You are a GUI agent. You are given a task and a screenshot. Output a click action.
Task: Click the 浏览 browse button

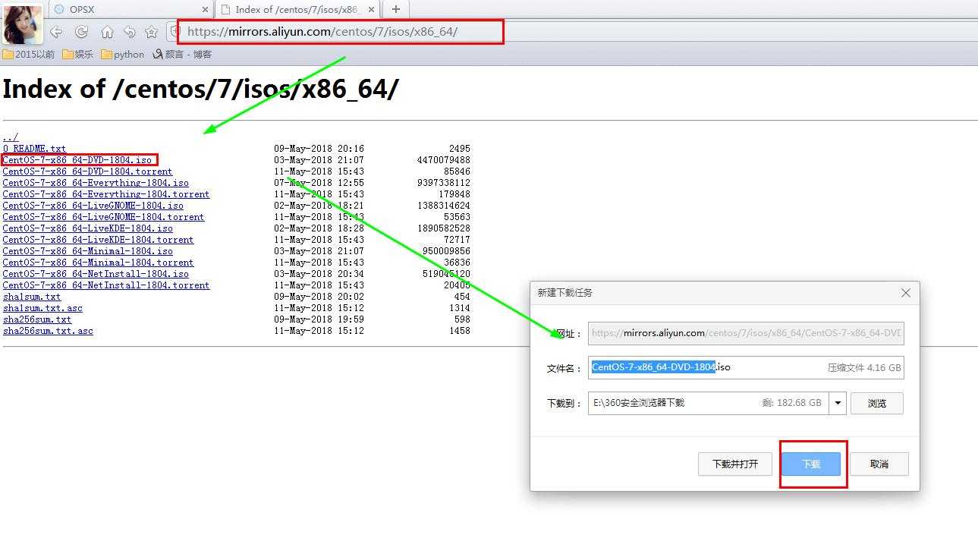tap(877, 403)
